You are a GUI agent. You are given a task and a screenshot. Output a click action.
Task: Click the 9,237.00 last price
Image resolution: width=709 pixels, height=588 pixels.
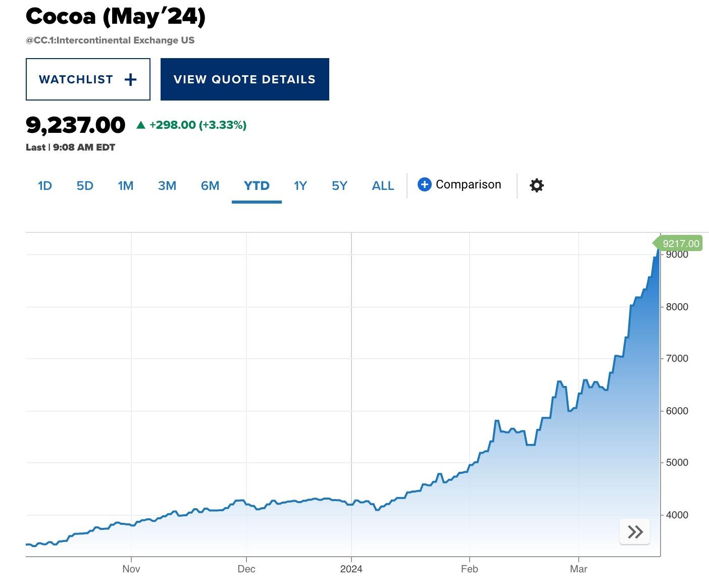[76, 125]
